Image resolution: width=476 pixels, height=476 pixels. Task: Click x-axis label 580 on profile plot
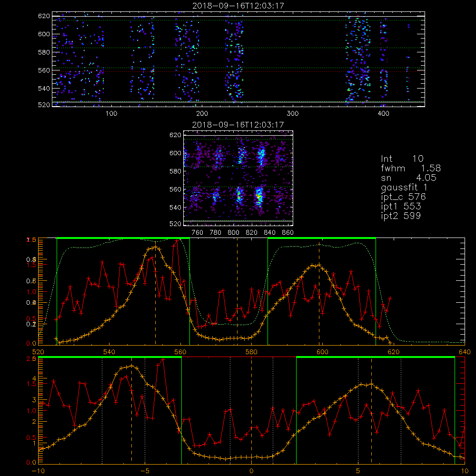(x=251, y=352)
